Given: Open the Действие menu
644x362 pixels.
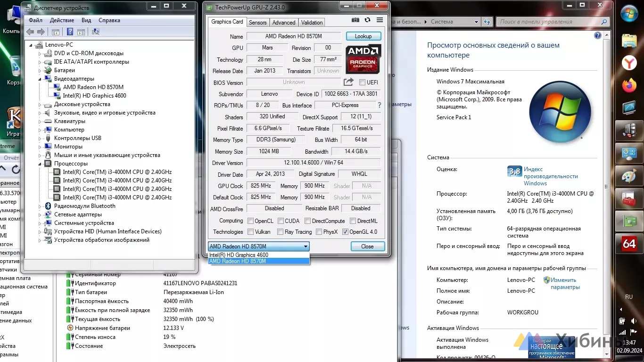Looking at the screenshot, I should pos(62,20).
